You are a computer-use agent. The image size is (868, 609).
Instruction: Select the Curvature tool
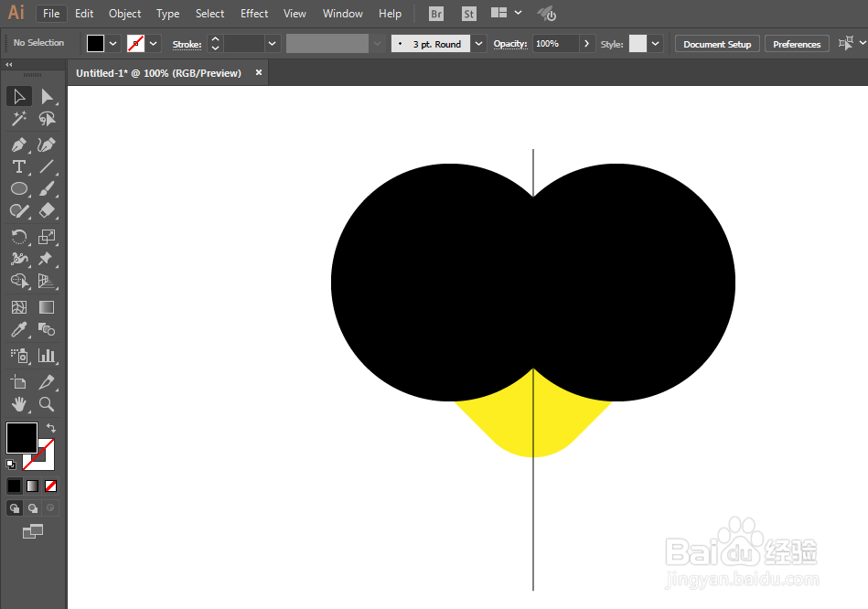click(47, 145)
